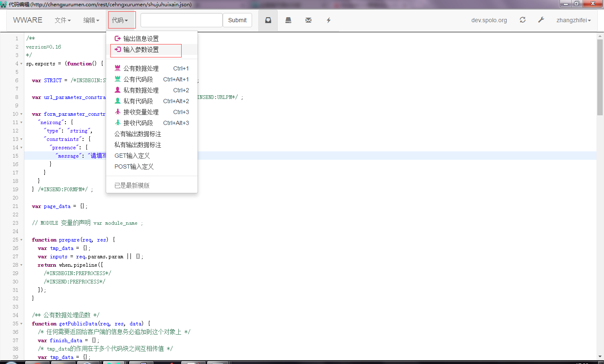Image resolution: width=604 pixels, height=364 pixels.
Task: Click the hard drive toolbar icon
Action: point(288,20)
